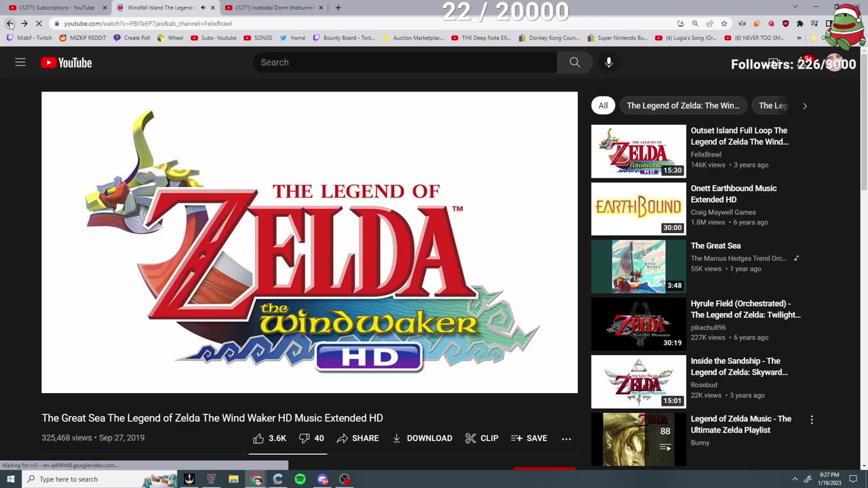Open File Explorer from the taskbar
Viewport: 868px width, 488px height.
(x=233, y=479)
